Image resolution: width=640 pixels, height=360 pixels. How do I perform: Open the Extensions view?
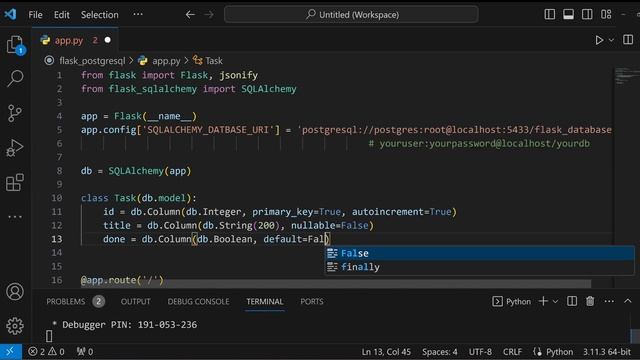(15, 182)
